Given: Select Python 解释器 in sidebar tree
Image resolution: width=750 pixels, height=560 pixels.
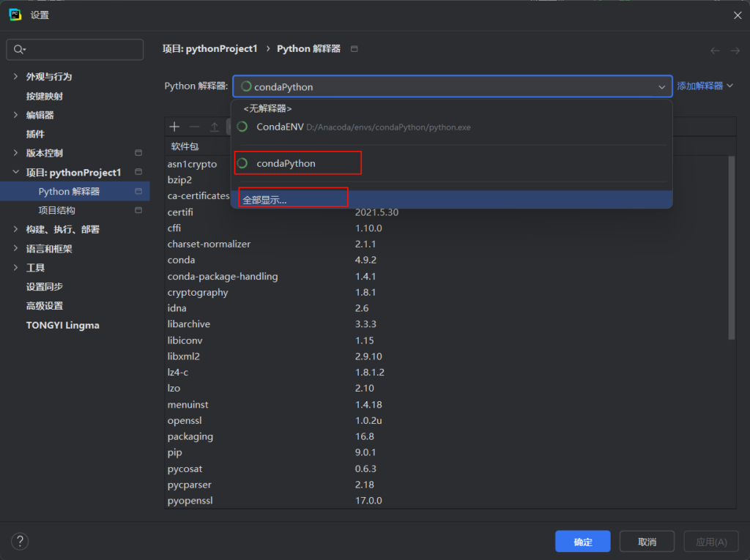Looking at the screenshot, I should point(75,191).
